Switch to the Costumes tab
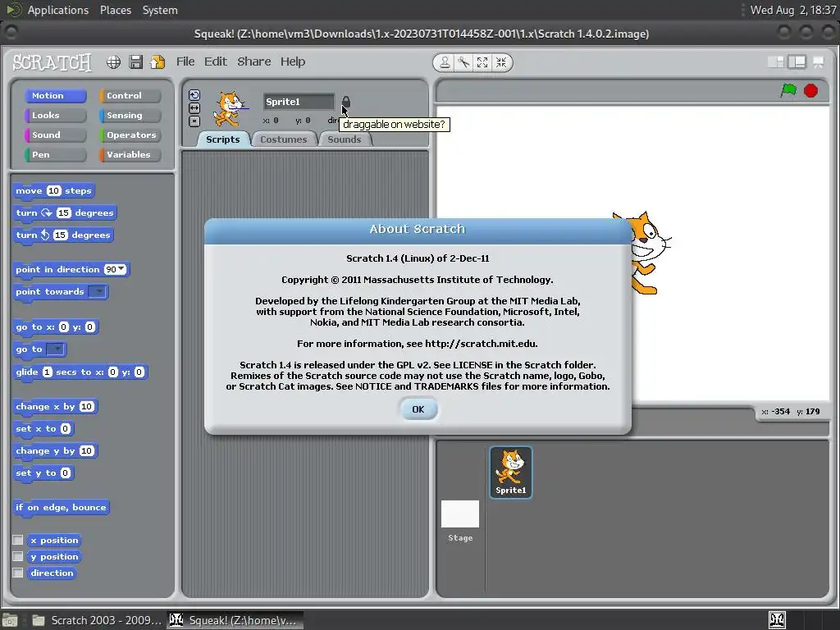 283,139
